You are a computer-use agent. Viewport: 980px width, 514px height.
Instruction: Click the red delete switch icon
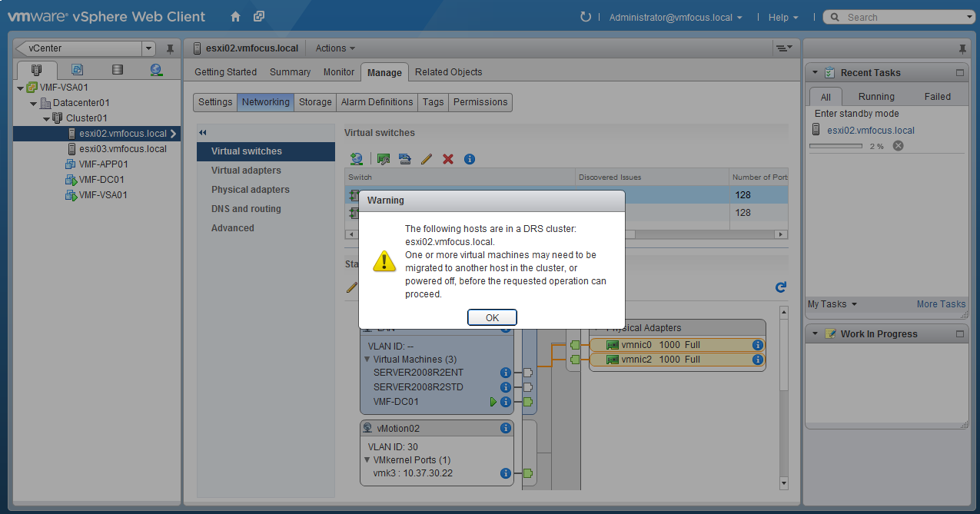point(448,159)
